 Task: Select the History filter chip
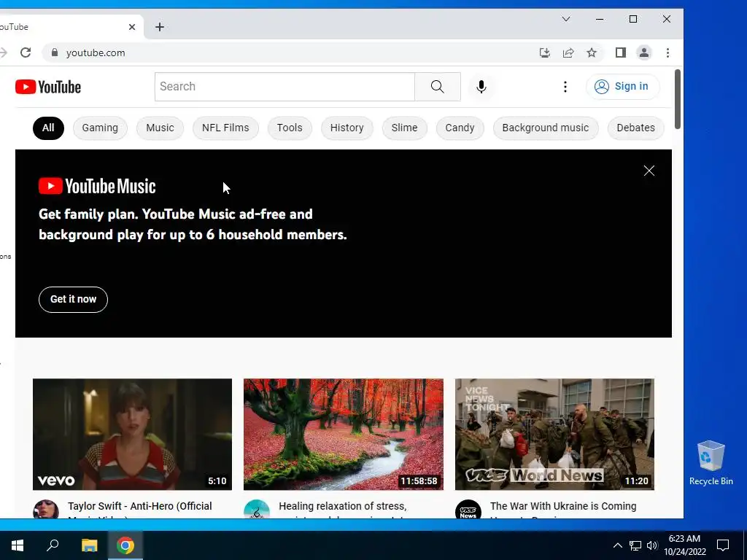pyautogui.click(x=347, y=128)
